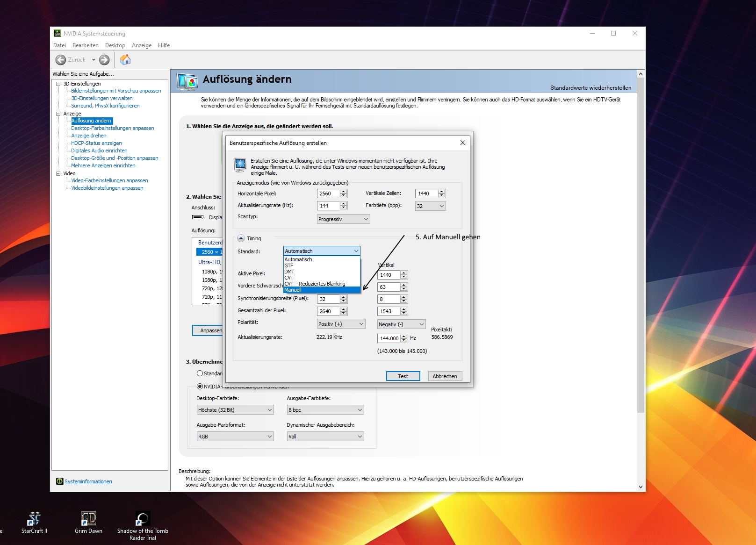Open Bildeinstellungen mit Vorschau anpassen
This screenshot has width=756, height=545.
coord(116,91)
